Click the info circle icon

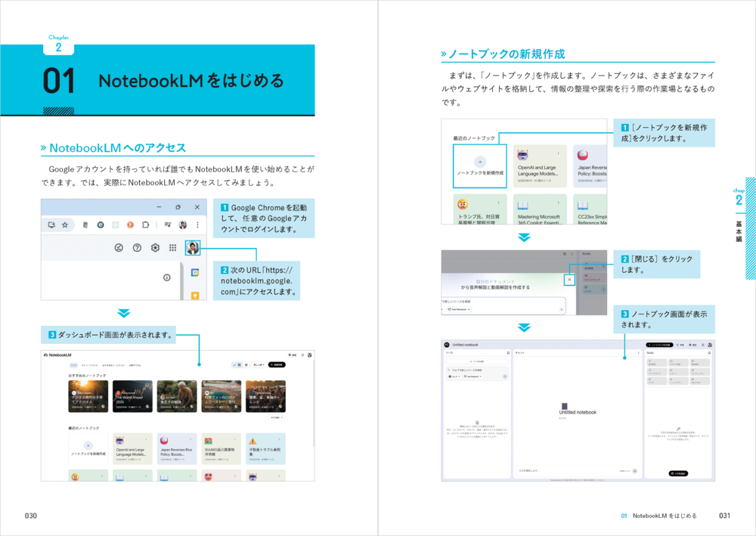(x=167, y=277)
